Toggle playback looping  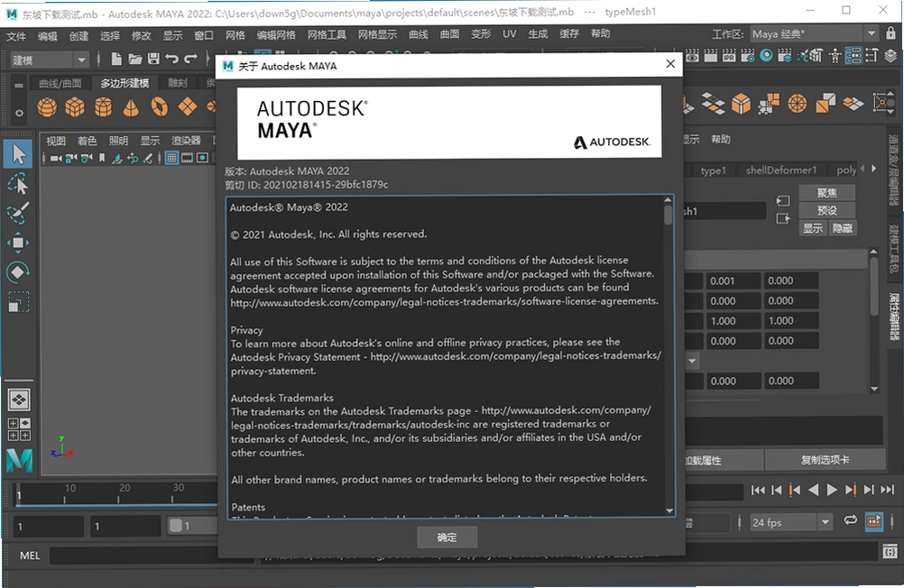(x=851, y=520)
